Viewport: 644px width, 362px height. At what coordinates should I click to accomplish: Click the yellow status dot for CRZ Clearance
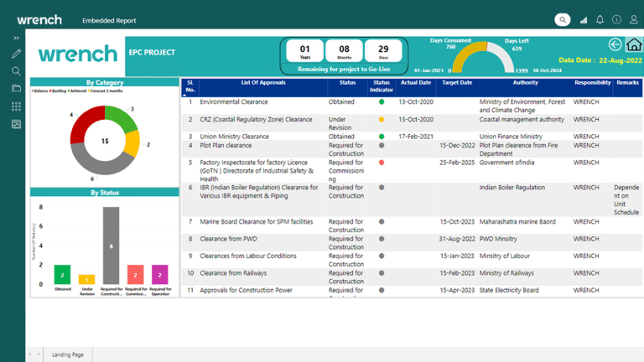382,120
